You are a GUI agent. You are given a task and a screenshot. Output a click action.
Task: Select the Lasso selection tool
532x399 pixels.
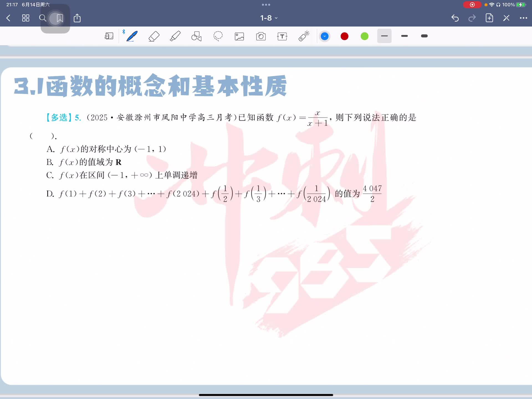[218, 36]
